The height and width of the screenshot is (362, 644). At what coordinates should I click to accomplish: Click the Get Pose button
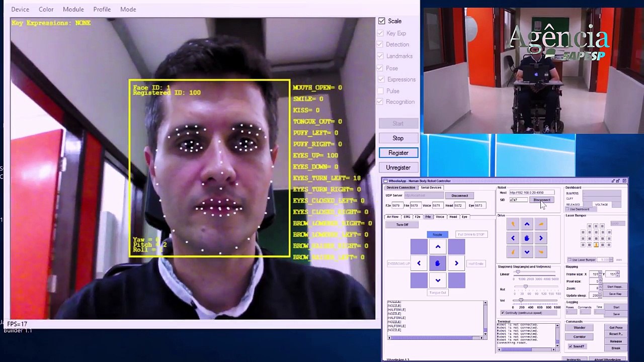tap(616, 328)
